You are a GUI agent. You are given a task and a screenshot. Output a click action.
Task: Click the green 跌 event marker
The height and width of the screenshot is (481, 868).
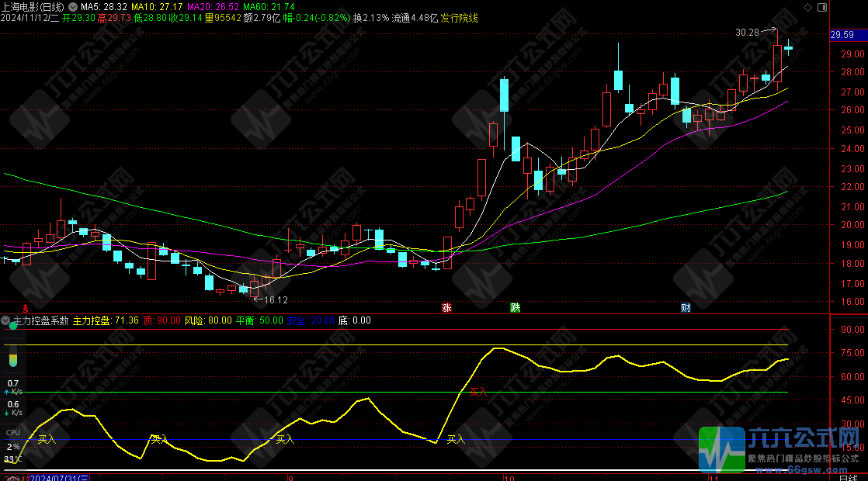click(x=515, y=308)
